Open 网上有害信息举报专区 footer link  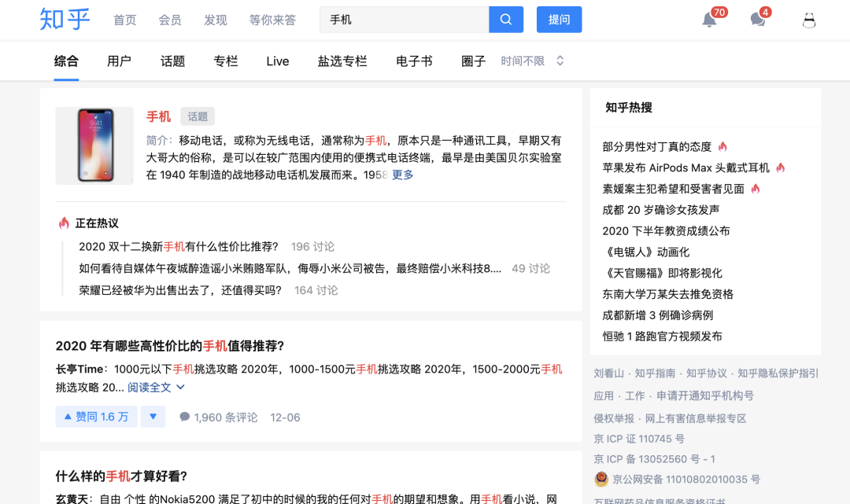[x=696, y=418]
